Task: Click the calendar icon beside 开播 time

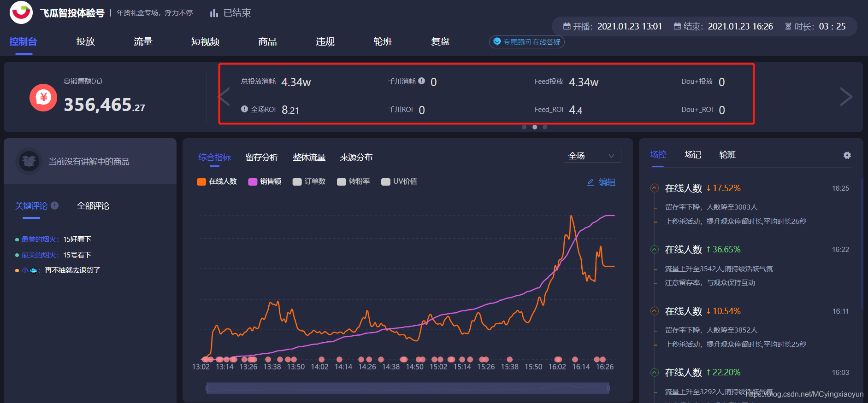Action: tap(567, 26)
